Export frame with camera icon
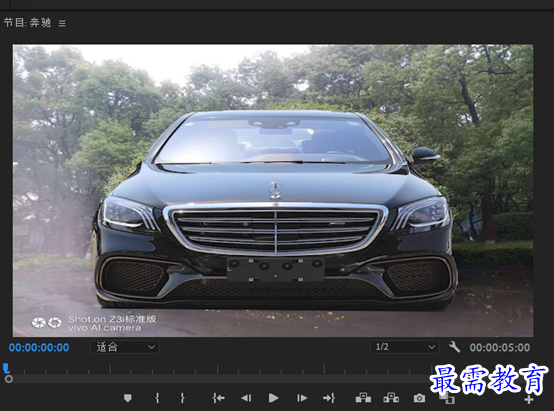Screen dimensions: 554x411 [x=419, y=398]
